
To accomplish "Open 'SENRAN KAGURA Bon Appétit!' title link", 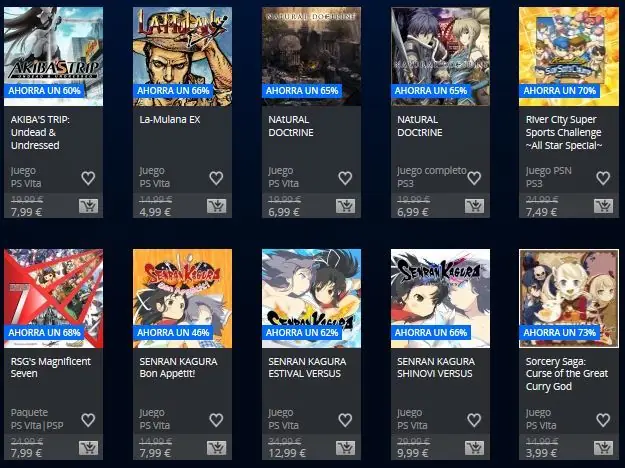I will pos(178,368).
